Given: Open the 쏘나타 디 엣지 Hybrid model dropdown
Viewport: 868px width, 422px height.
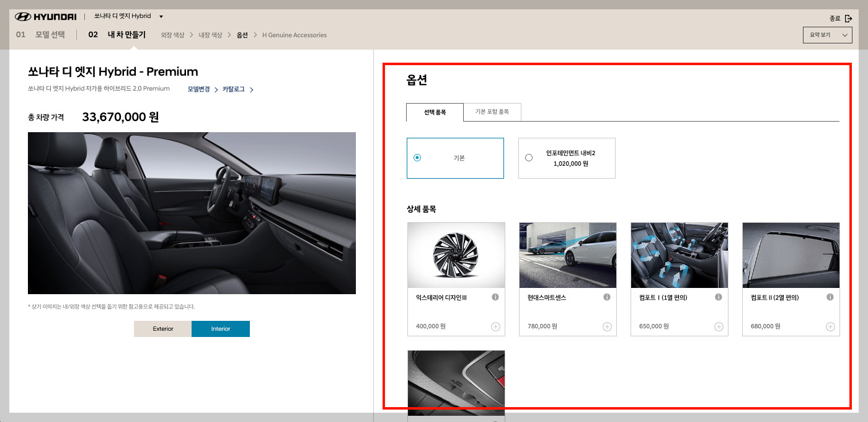Looking at the screenshot, I should point(128,16).
